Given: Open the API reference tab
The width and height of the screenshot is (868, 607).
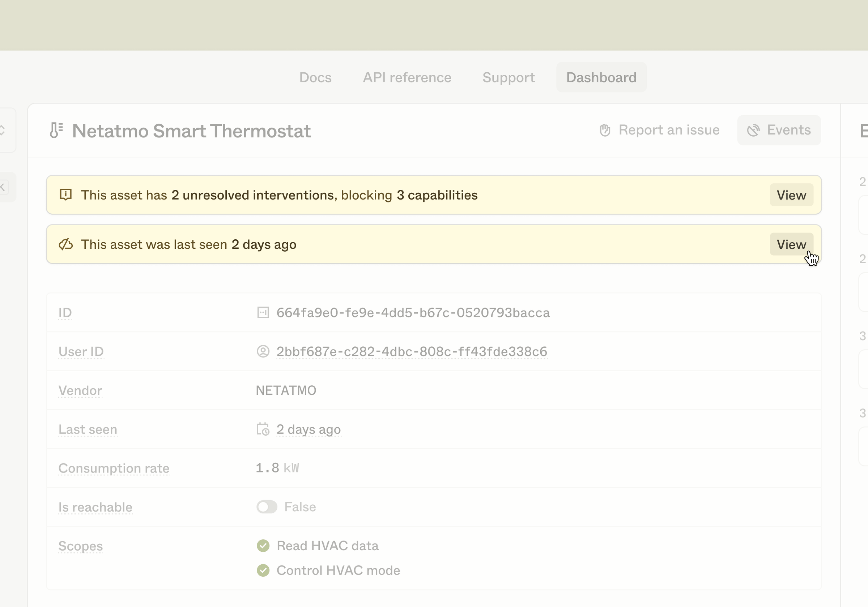Looking at the screenshot, I should pos(407,77).
